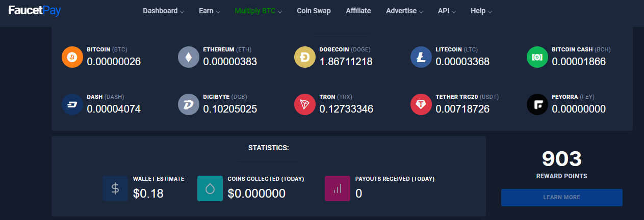This screenshot has width=644, height=220.
Task: Click the Tether TRC20 icon
Action: click(421, 104)
